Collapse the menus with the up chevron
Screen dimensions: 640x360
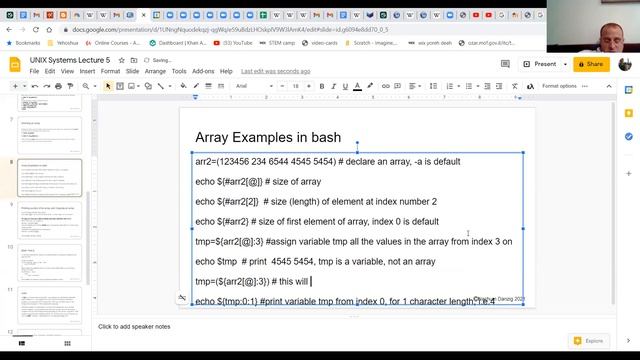pyautogui.click(x=609, y=86)
